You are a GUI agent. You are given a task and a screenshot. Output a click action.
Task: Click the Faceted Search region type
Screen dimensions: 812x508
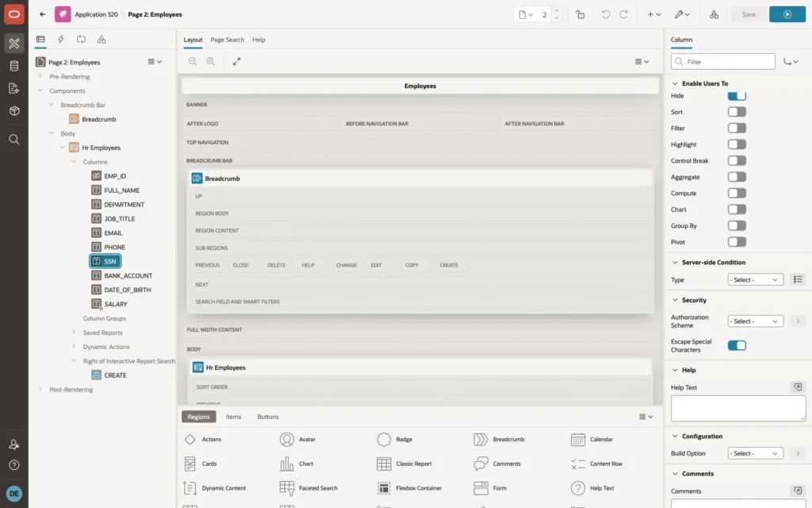pyautogui.click(x=308, y=488)
